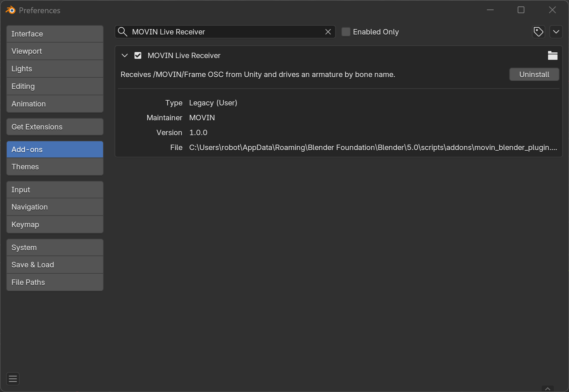This screenshot has width=569, height=392.
Task: Maximize the Preferences window
Action: click(521, 10)
